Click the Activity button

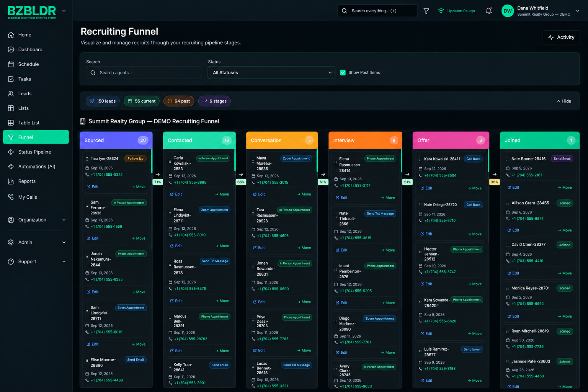[x=561, y=37]
